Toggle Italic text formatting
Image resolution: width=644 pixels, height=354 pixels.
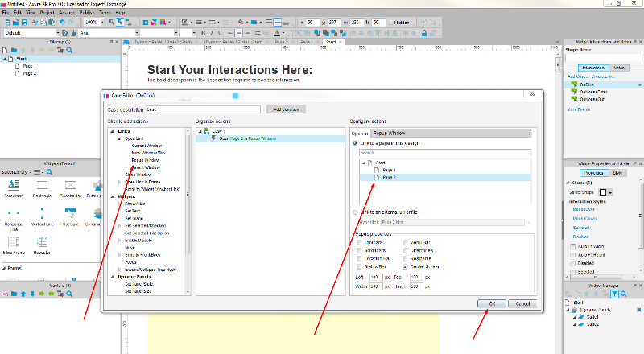point(212,33)
